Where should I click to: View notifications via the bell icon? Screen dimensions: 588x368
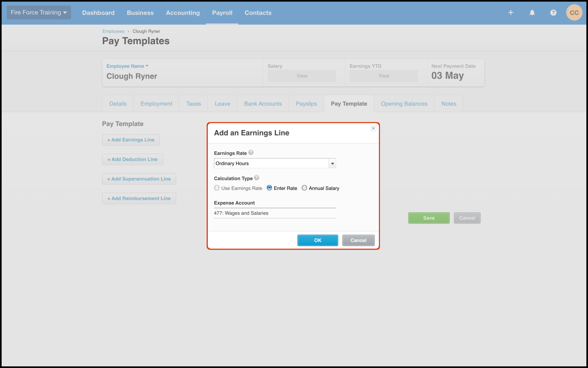(532, 12)
